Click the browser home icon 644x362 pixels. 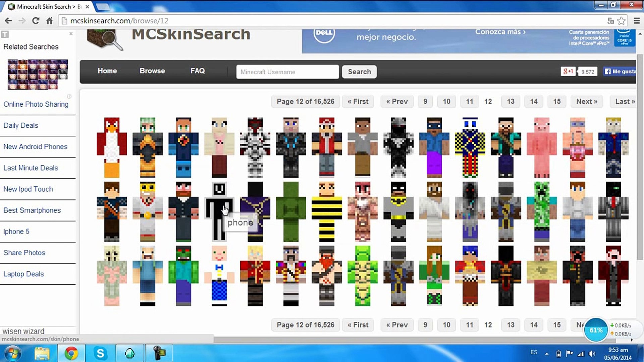(49, 21)
